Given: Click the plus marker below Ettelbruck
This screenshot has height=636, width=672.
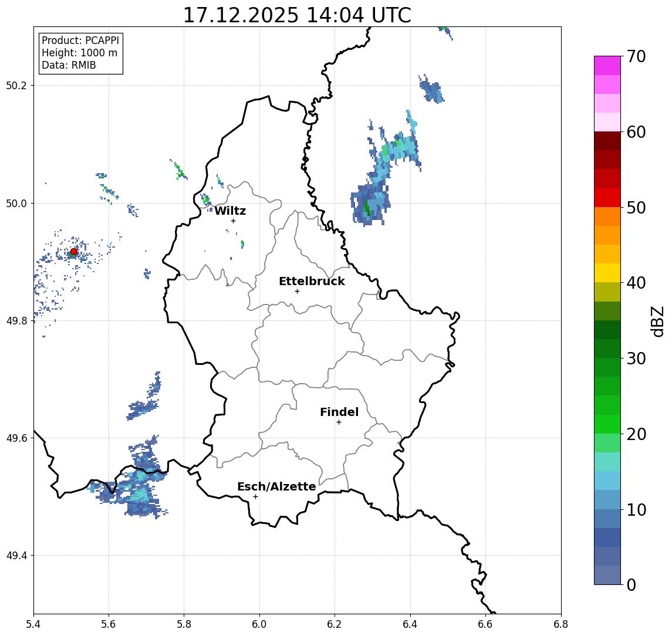Looking at the screenshot, I should tap(297, 292).
